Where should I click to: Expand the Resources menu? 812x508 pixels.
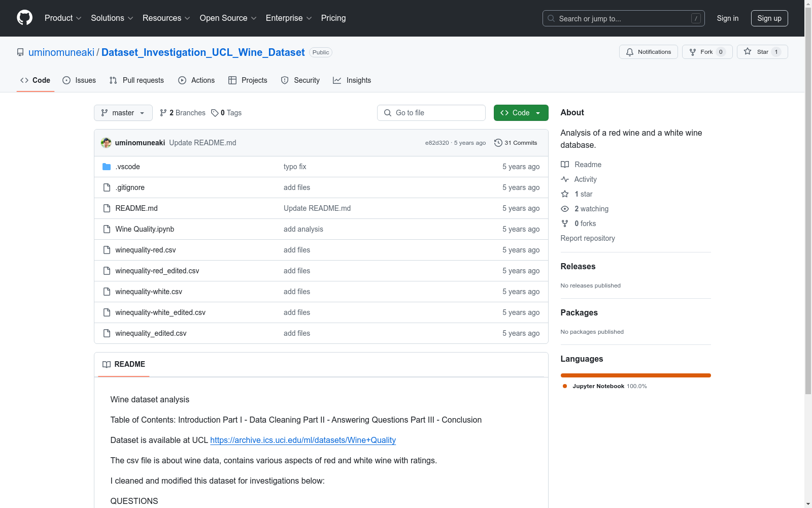click(x=166, y=18)
